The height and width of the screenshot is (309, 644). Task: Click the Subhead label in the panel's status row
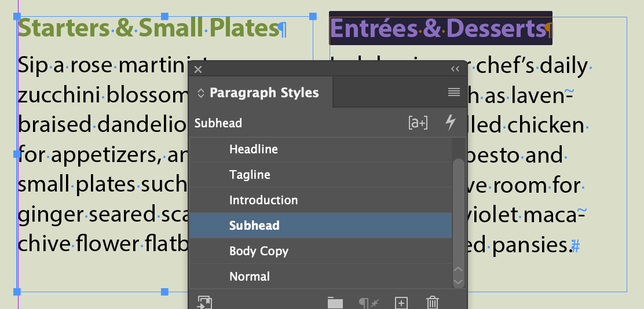point(218,123)
